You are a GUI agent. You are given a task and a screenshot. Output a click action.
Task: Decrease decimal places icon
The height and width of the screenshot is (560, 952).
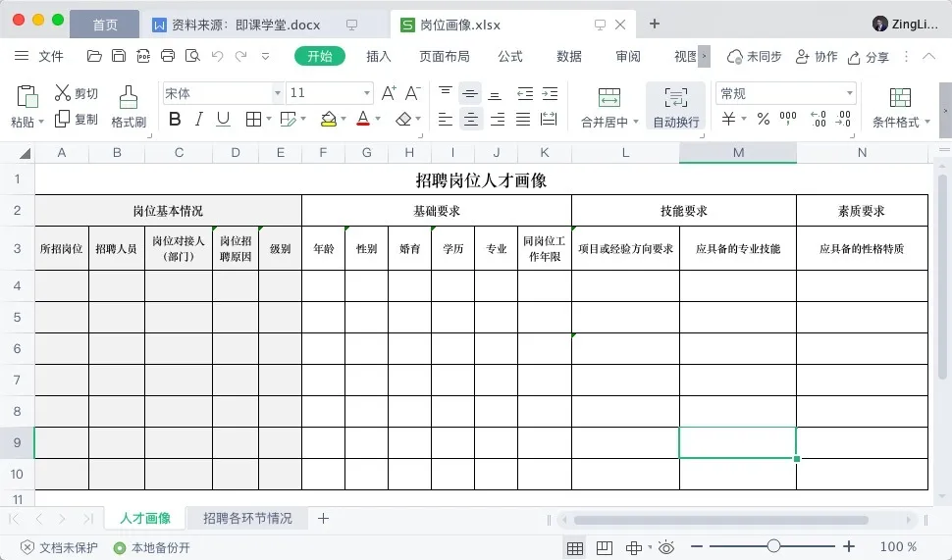point(843,119)
